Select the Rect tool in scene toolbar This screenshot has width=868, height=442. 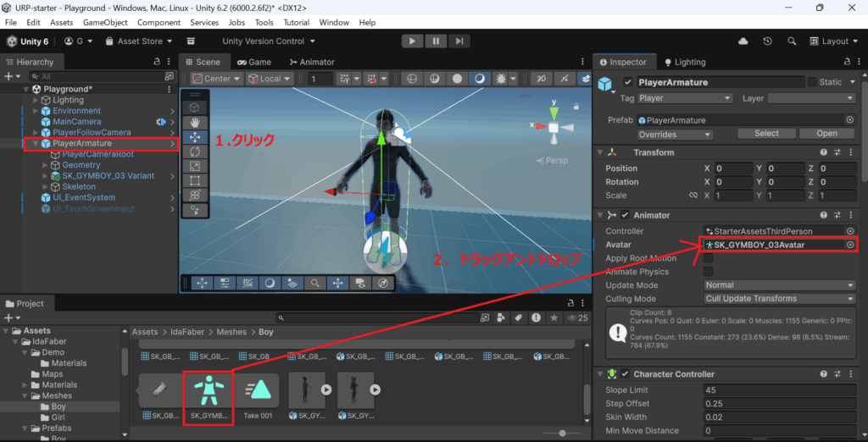coord(194,180)
